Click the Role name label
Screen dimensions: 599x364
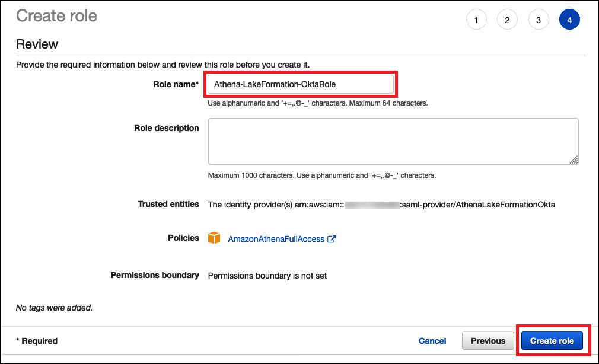click(x=176, y=84)
